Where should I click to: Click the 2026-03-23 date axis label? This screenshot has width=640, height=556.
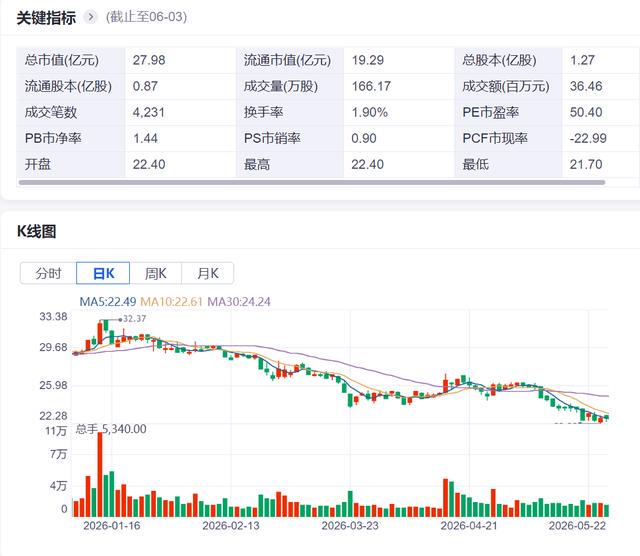tap(350, 525)
